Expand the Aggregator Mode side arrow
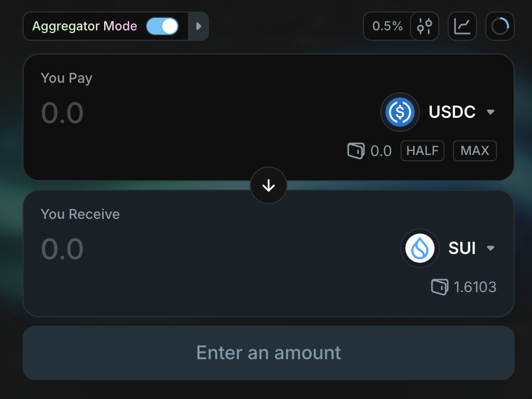Screen dimensions: 532x399 click(x=198, y=26)
